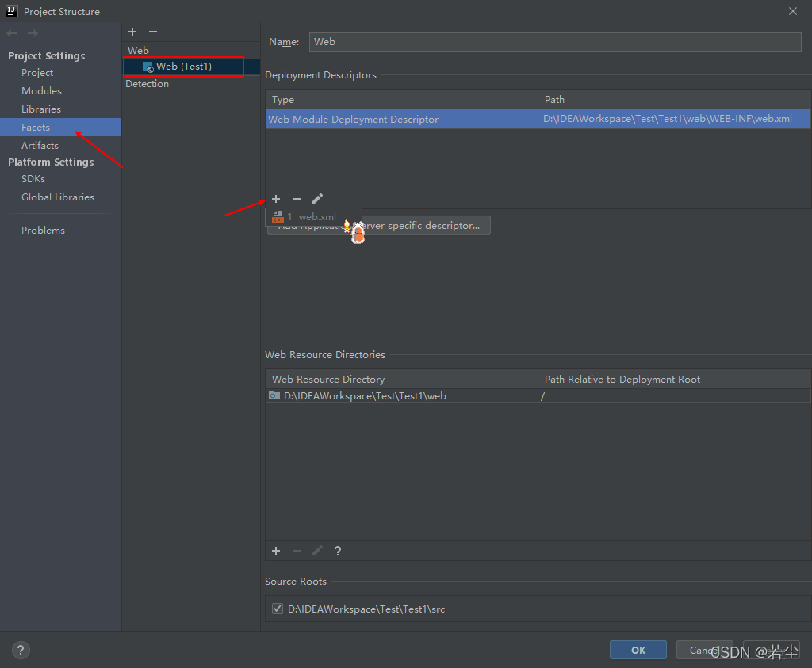Image resolution: width=812 pixels, height=668 pixels.
Task: Open the SDKs platform settings
Action: 33,179
